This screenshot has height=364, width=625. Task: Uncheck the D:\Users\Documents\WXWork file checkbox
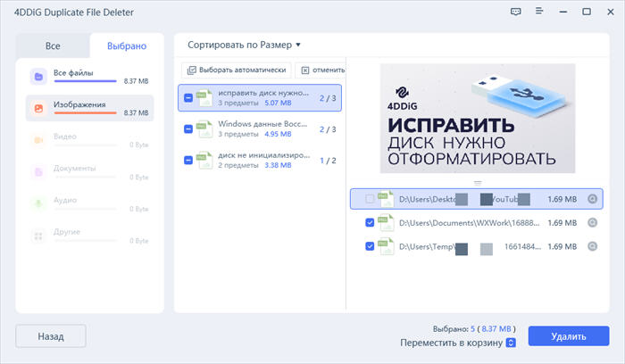370,223
